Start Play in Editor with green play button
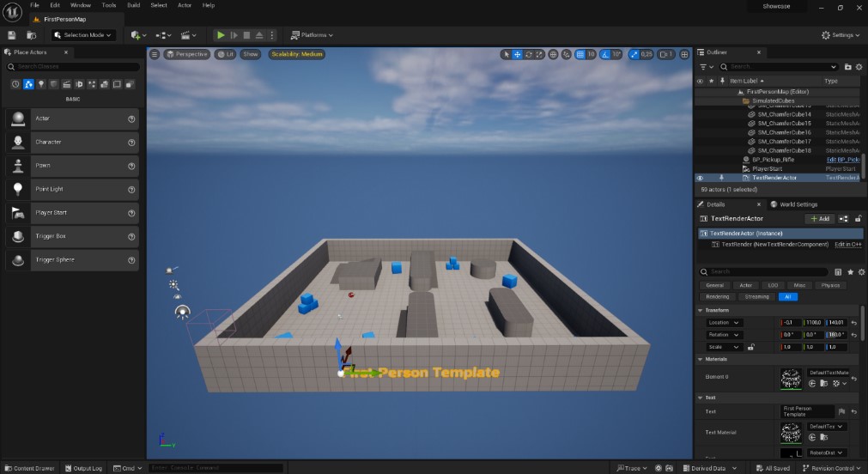 [x=221, y=35]
